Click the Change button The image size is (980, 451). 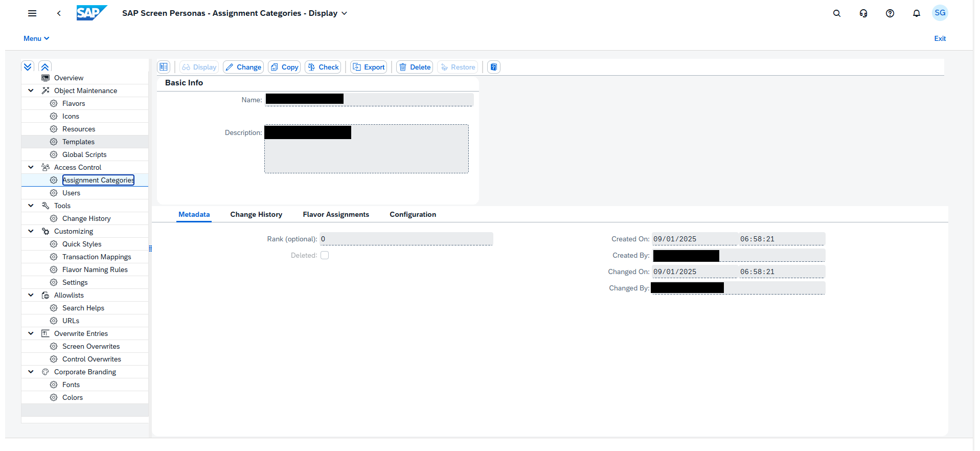243,67
